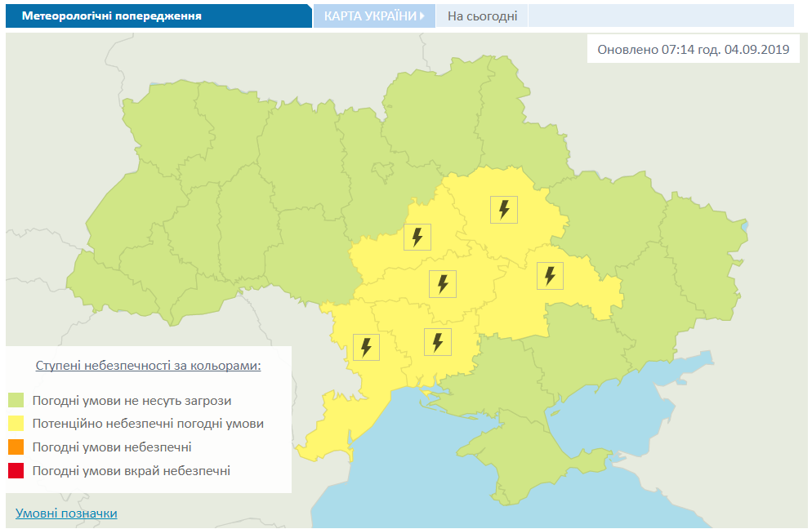Click the Оновлено 07:14 timestamp box

[x=693, y=49]
